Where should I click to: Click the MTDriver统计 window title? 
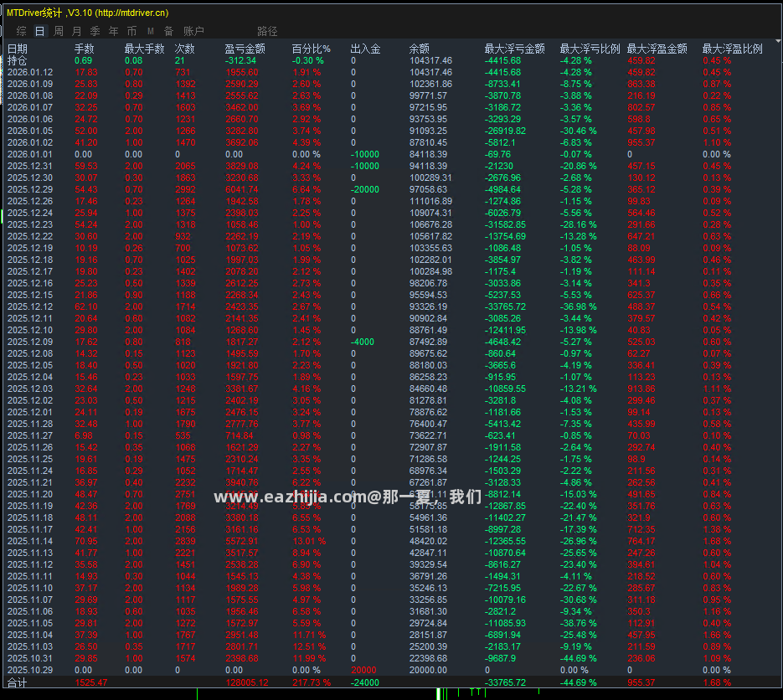click(x=87, y=13)
